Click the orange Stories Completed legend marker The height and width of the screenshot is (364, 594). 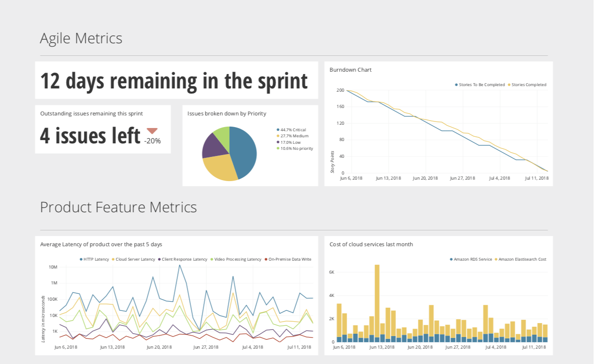tap(509, 85)
